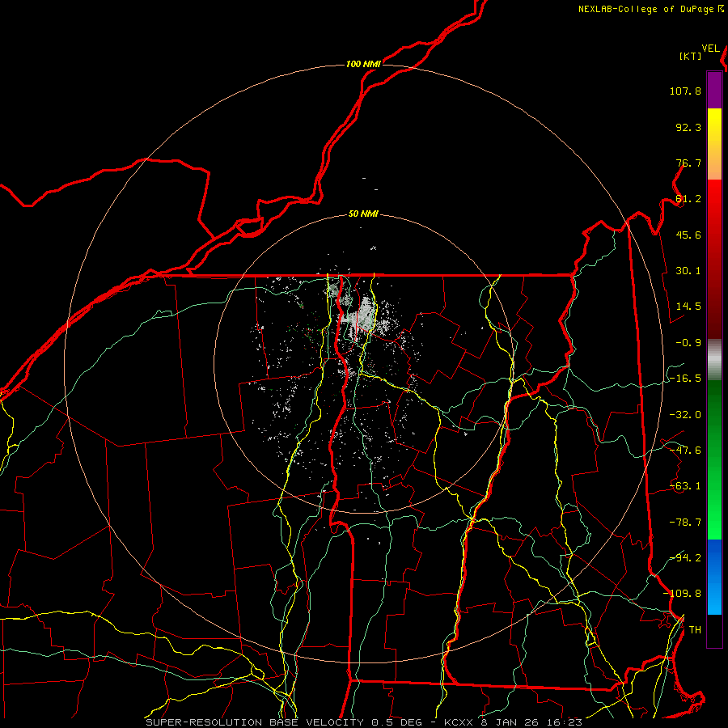
Task: Click the TH legend label
Action: click(695, 630)
